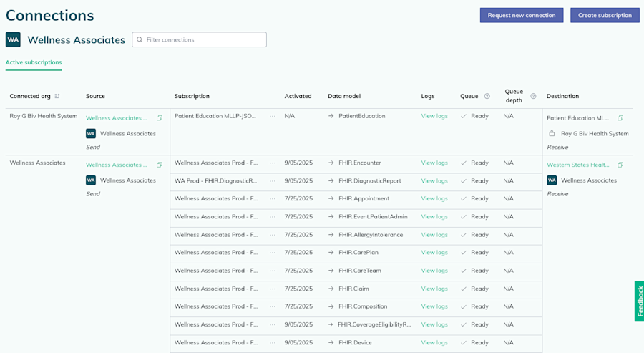This screenshot has width=644, height=353.
Task: Open options menu for FHIR.Appointment subscription
Action: pos(273,199)
